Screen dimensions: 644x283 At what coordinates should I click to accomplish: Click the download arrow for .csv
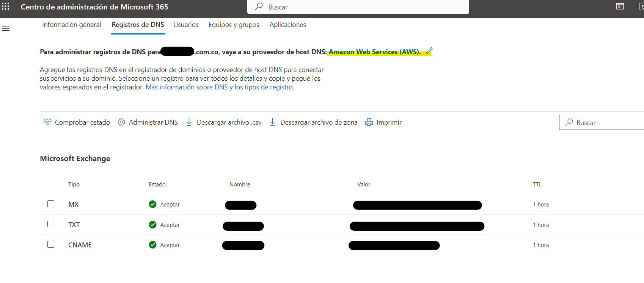(189, 122)
